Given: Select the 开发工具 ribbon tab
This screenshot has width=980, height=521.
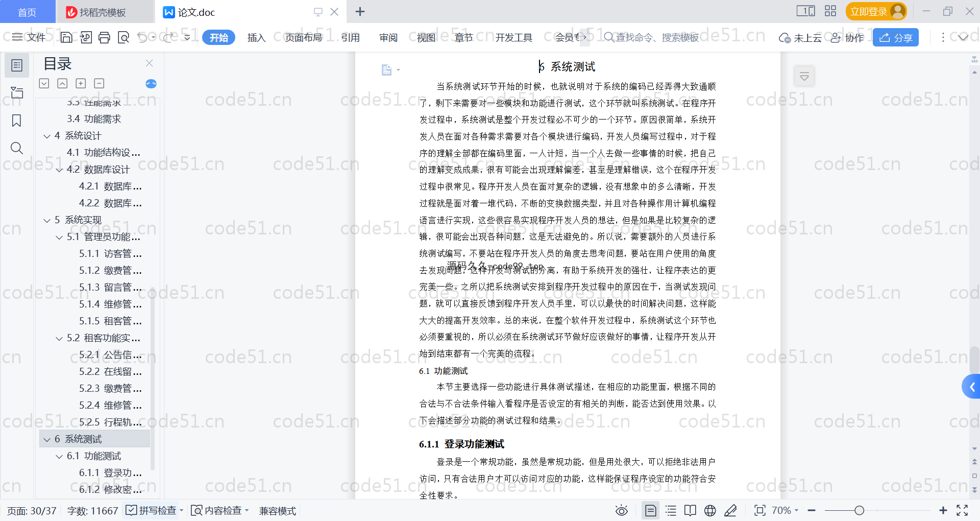Looking at the screenshot, I should [x=514, y=37].
